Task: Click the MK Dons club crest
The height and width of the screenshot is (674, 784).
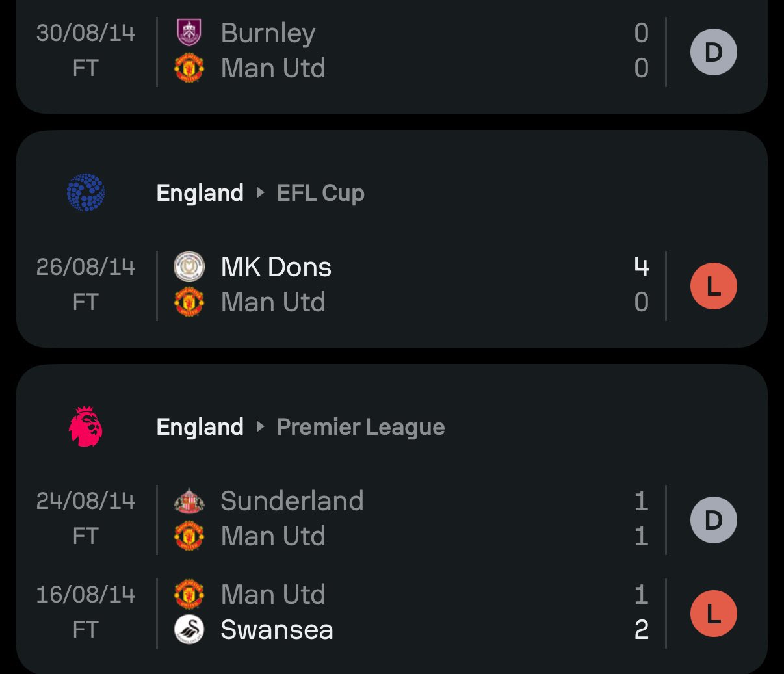Action: pos(189,267)
